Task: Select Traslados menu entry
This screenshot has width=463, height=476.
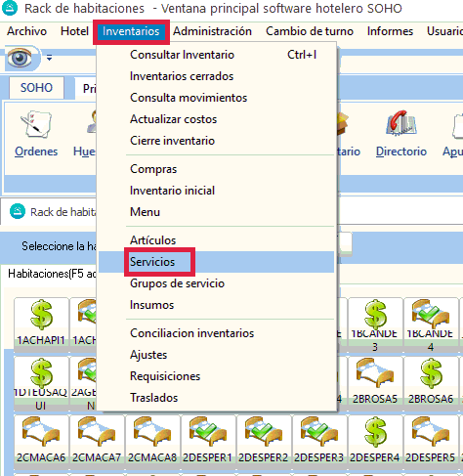Action: click(x=216, y=398)
